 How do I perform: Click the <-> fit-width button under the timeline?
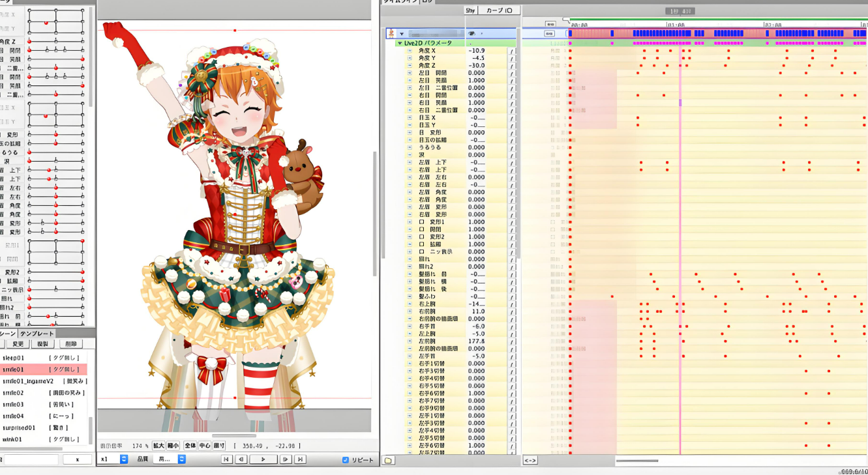click(530, 461)
